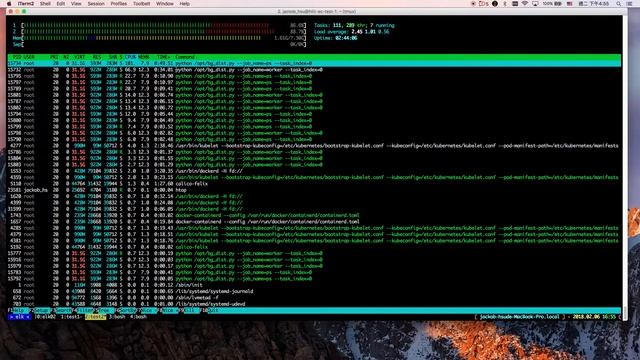Switch to tmux window 0:elk02
This screenshot has height=360, width=640.
click(45, 317)
